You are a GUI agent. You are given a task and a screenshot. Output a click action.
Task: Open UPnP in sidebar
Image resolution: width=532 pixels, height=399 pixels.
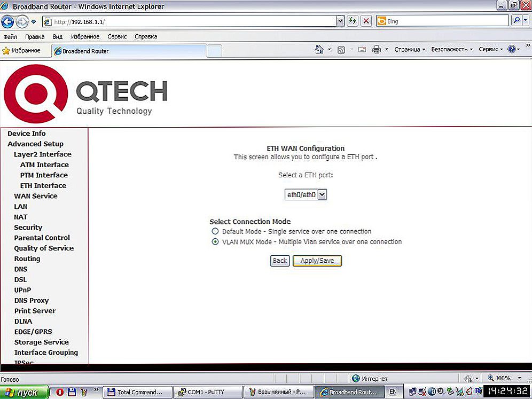23,290
